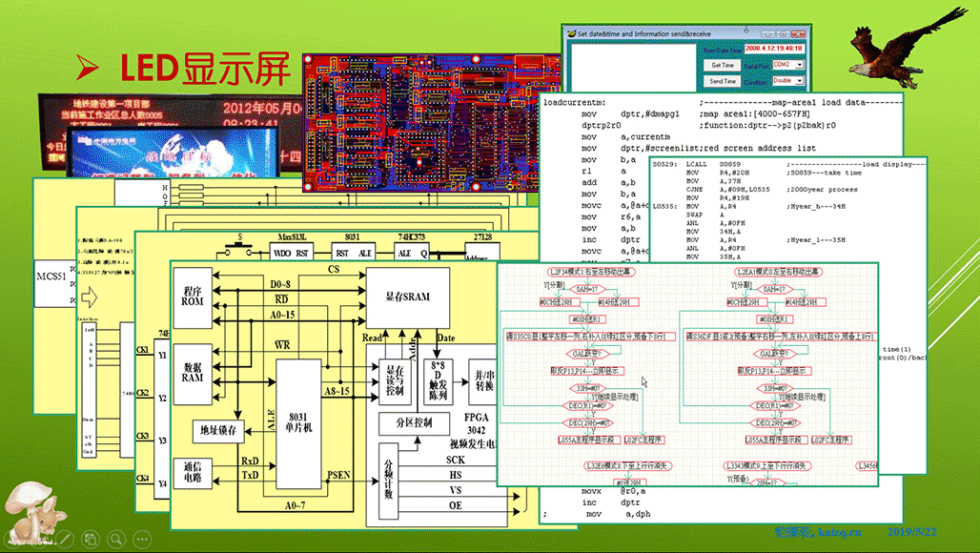Open the see all slides view
The height and width of the screenshot is (553, 980).
pyautogui.click(x=90, y=539)
